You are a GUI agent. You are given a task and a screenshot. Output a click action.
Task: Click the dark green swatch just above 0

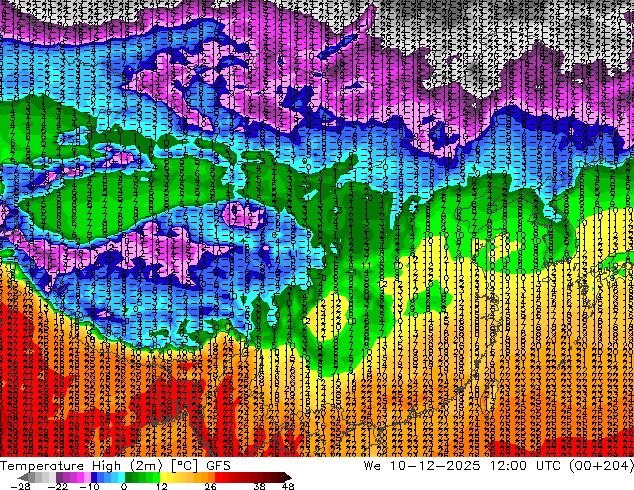coord(128,477)
